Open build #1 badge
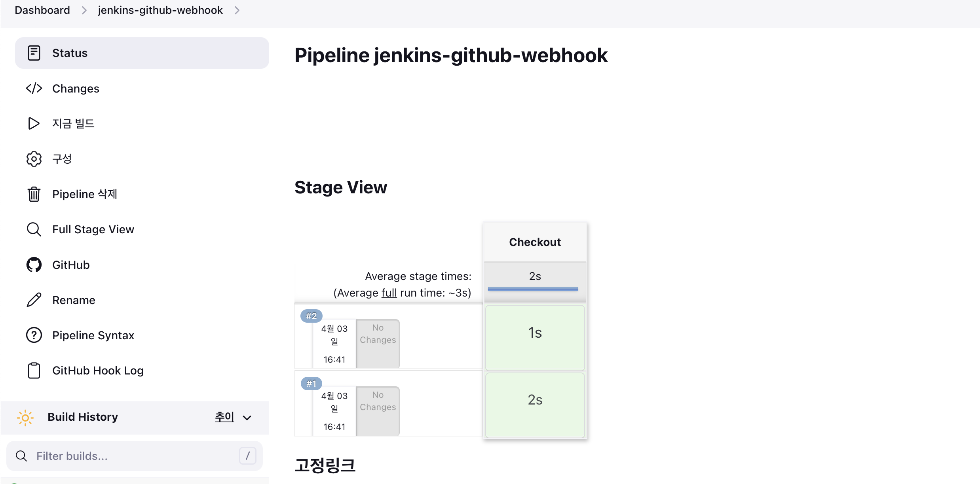 [x=311, y=384]
